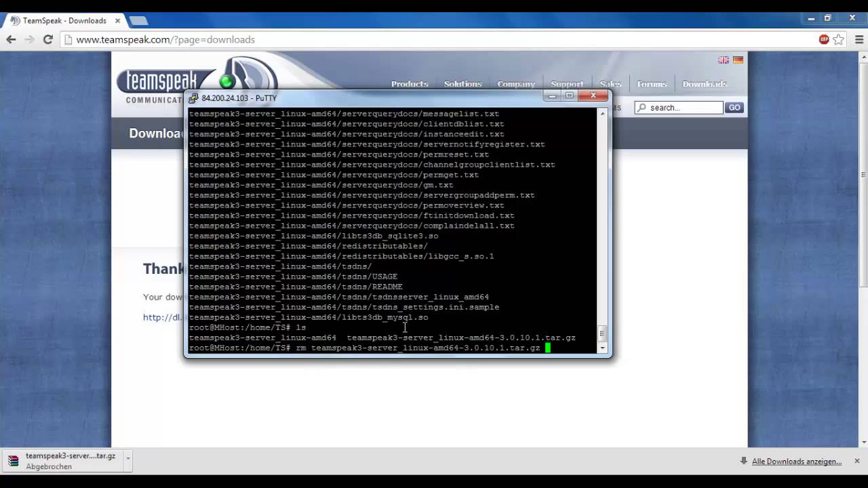Open the Downloads menu item
The image size is (868, 488).
tap(705, 84)
